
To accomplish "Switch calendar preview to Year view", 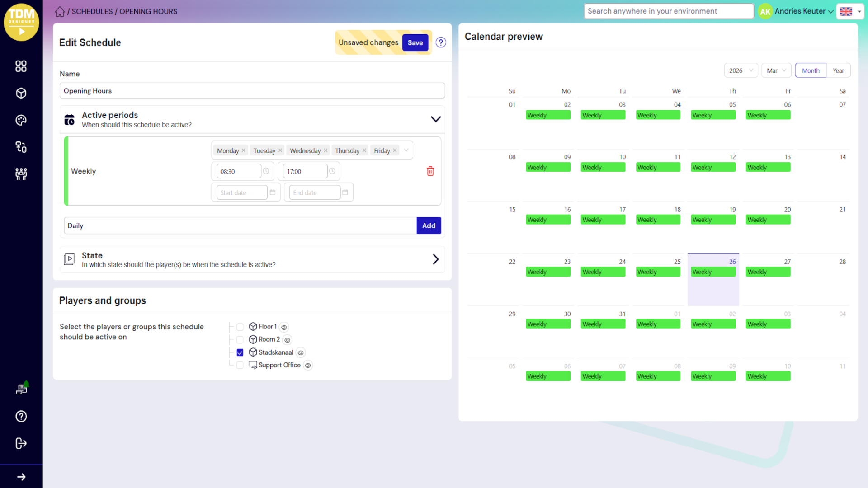I will click(838, 70).
